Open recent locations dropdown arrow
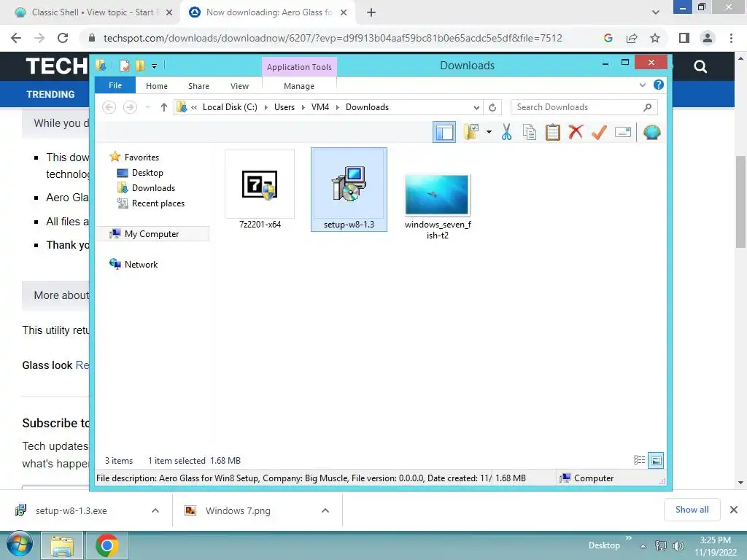Screen dimensions: 747x560 click(x=147, y=107)
